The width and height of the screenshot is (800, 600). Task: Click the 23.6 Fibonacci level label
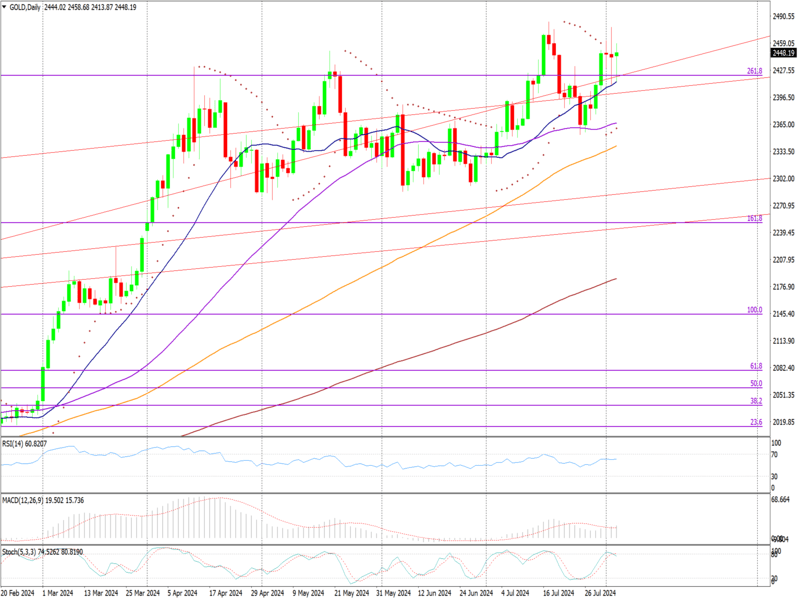click(x=757, y=423)
